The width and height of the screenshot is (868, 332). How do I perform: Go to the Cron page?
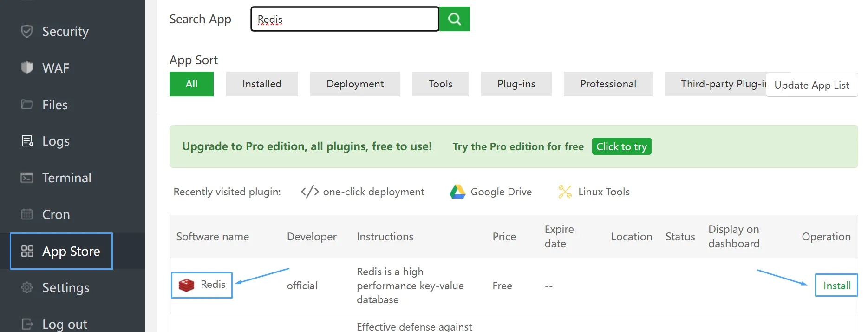[x=56, y=214]
